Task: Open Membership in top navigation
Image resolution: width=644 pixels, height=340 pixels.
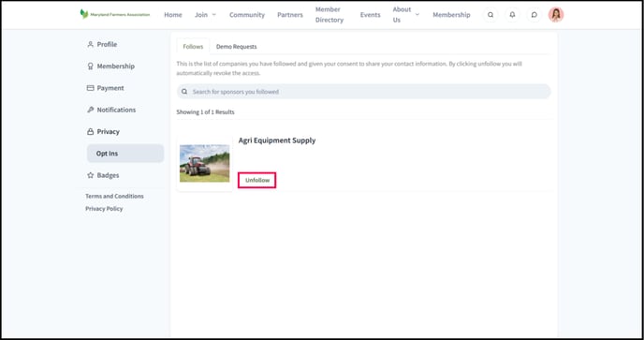Action: [451, 15]
